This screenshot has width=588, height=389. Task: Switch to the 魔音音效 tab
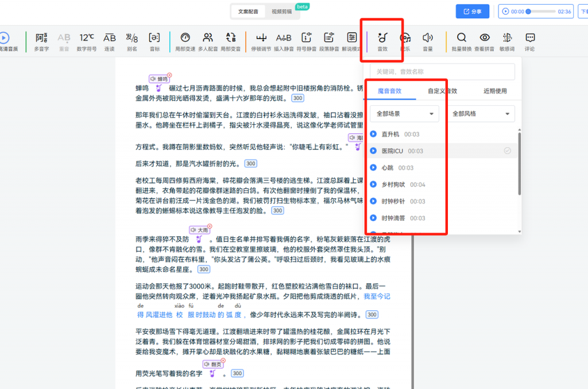click(x=390, y=91)
